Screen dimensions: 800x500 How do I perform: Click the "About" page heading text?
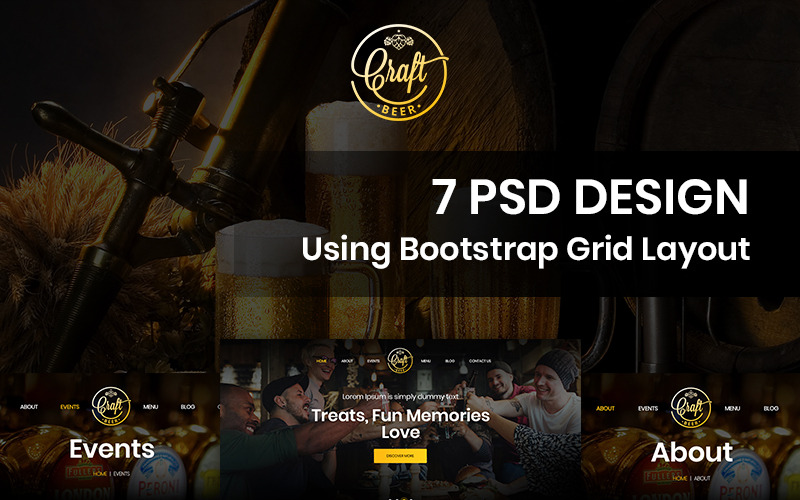tap(692, 452)
